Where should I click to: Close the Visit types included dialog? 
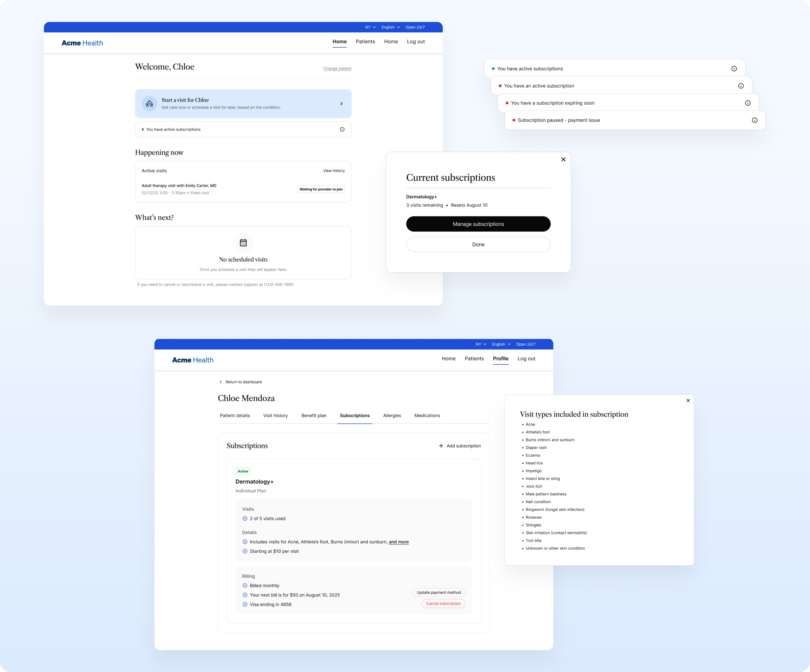pyautogui.click(x=688, y=400)
